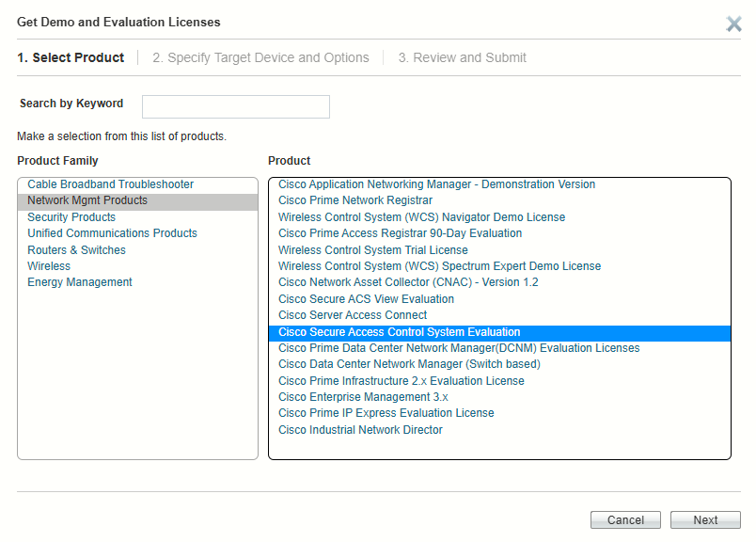Image resolution: width=756 pixels, height=542 pixels.
Task: Choose Cisco Application Networking Manager - Demonstration Version
Action: (x=499, y=184)
